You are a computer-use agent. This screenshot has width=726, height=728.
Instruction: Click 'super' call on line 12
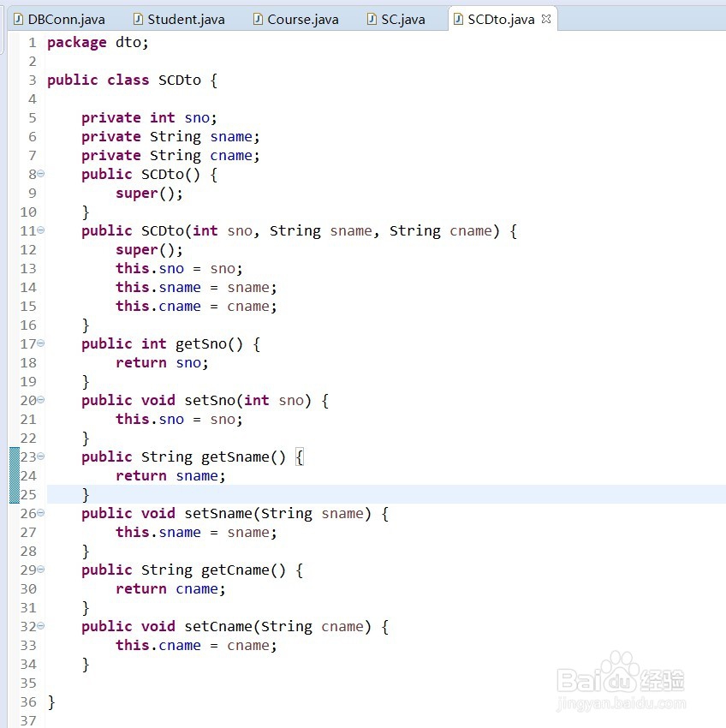coord(137,250)
